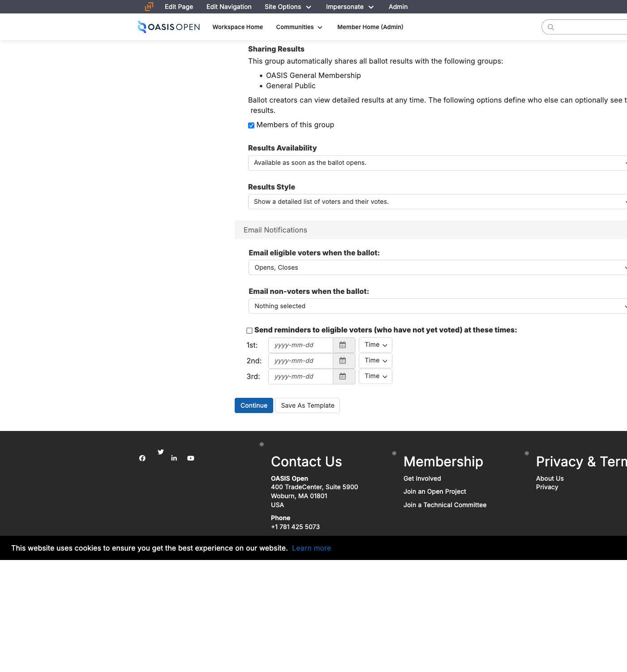This screenshot has width=627, height=672.
Task: Open Results Style dropdown
Action: click(x=438, y=202)
